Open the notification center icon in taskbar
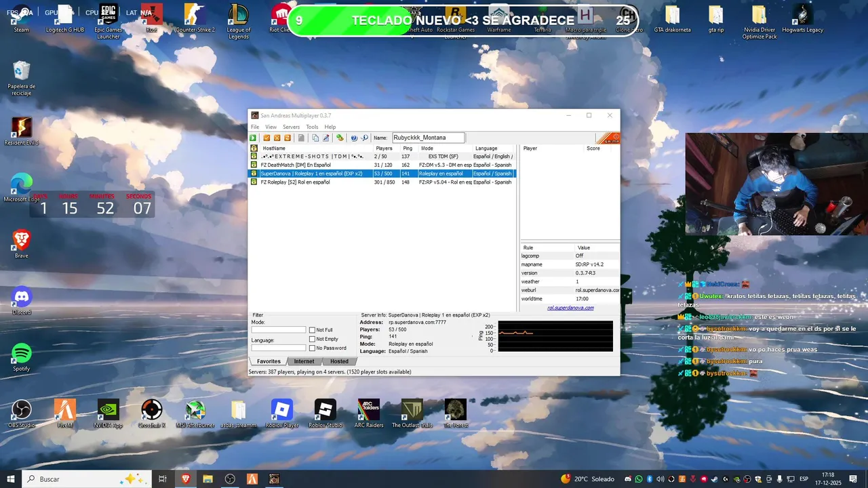868x488 pixels. (x=853, y=479)
